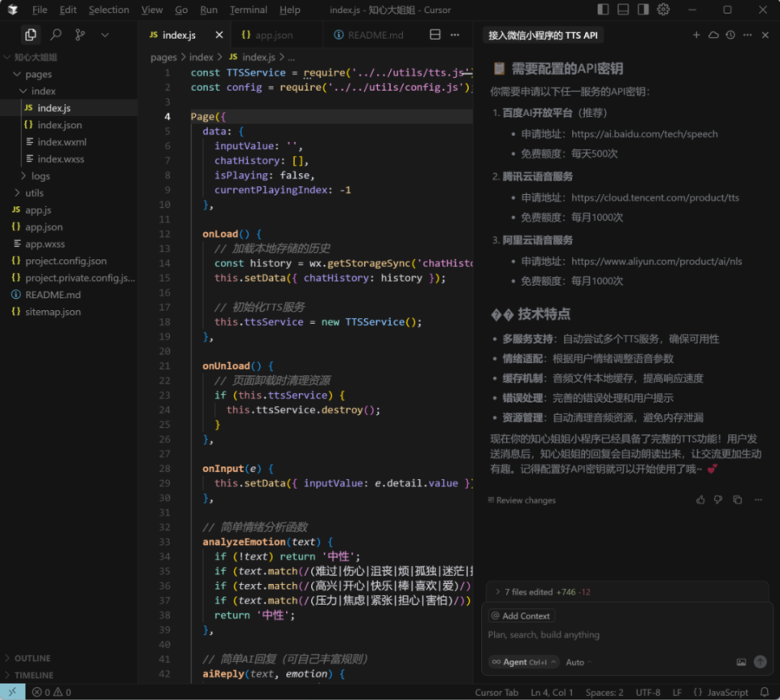Copy the chat response icon

tap(737, 499)
